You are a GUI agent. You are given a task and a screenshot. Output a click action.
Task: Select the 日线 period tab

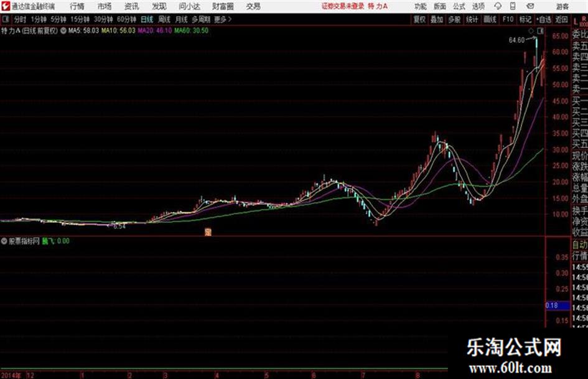coord(147,19)
